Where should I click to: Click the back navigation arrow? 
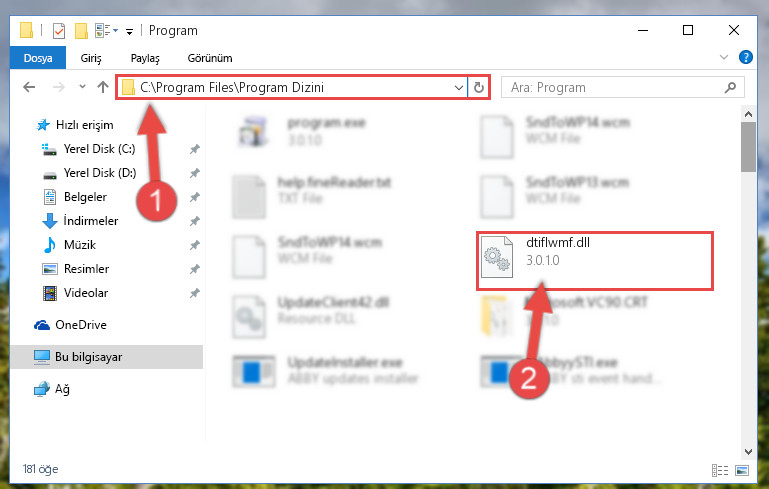coord(29,87)
